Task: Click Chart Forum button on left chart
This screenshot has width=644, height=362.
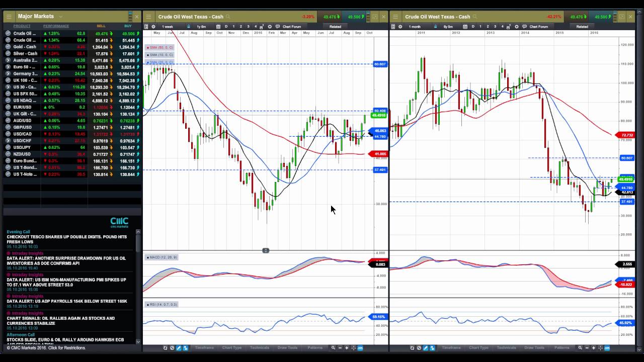Action: (x=292, y=27)
